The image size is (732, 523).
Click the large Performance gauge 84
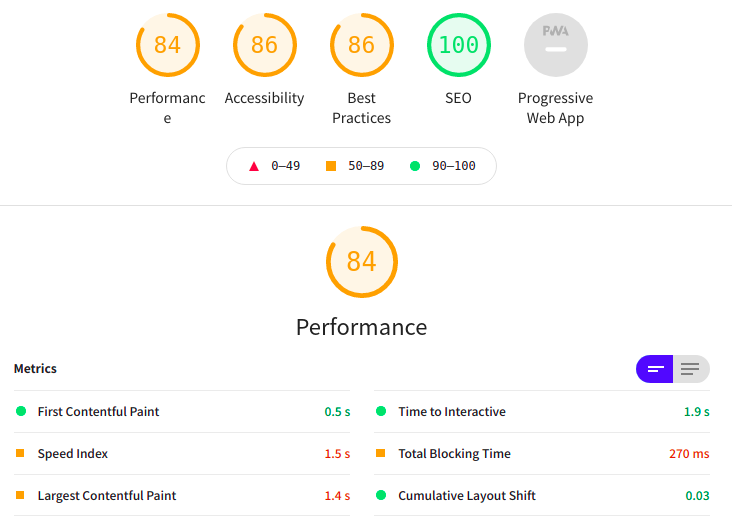(361, 262)
